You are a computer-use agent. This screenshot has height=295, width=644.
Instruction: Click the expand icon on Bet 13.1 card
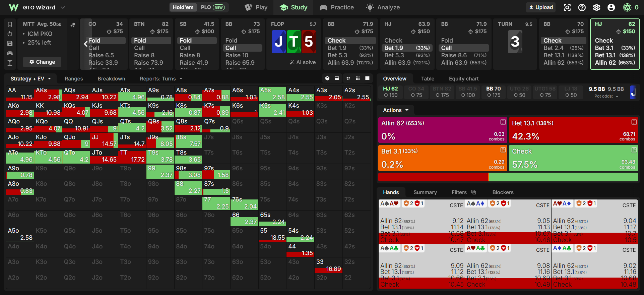coord(634,122)
